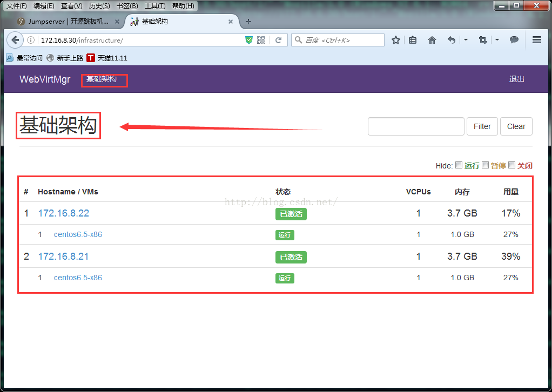Click the Filter button
Viewport: 552px width, 392px height.
click(x=482, y=126)
